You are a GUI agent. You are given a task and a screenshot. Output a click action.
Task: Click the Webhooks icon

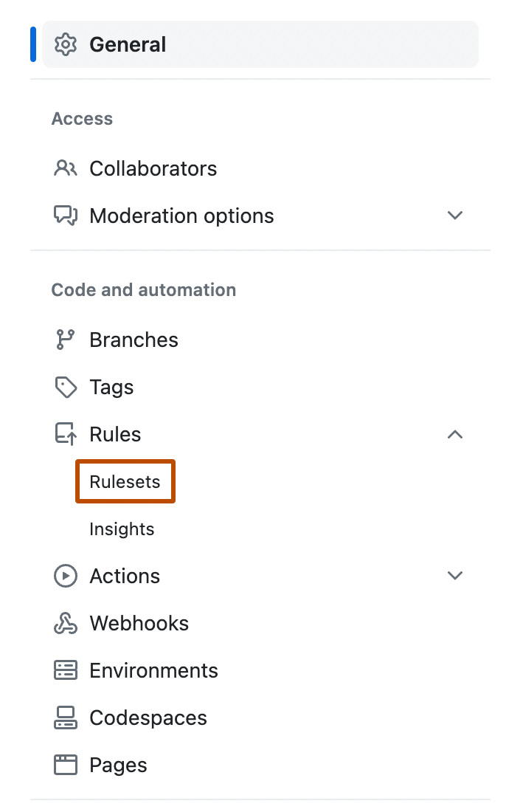click(x=66, y=623)
